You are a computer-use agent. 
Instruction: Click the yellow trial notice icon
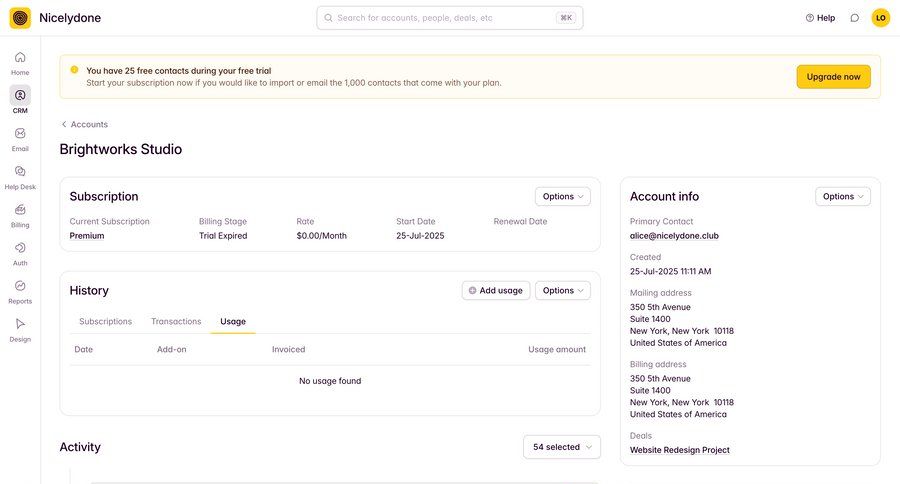pos(74,70)
